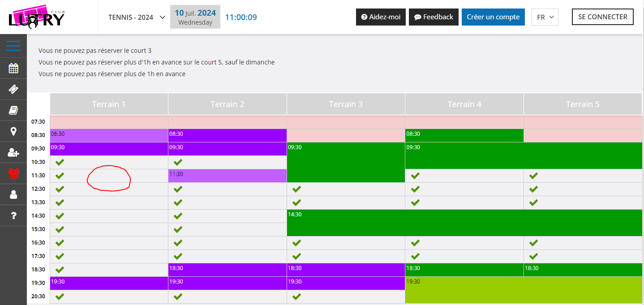Screen dimensions: 644x305
Task: Select Terrain 1 checkmark slot at 10:30
Action: 60,162
